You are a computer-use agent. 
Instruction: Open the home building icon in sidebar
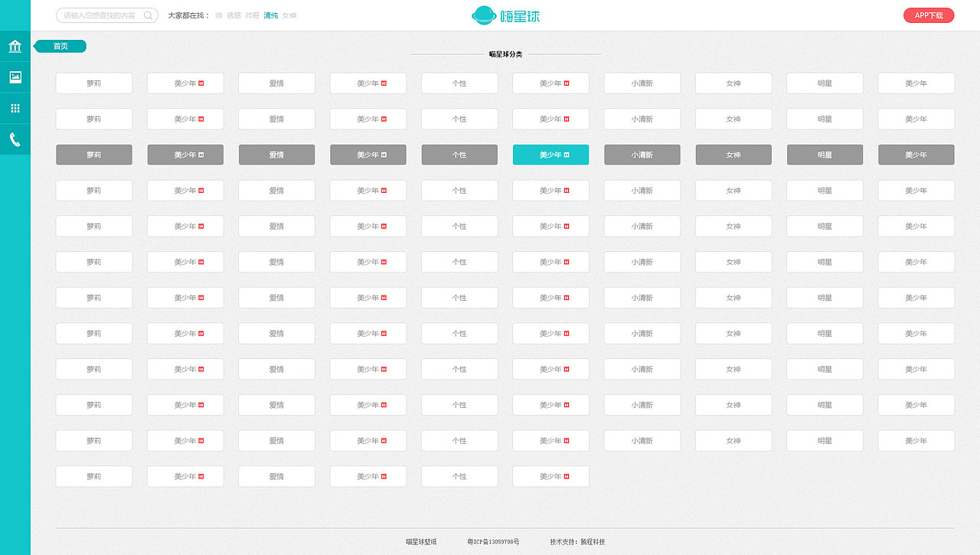tap(15, 47)
